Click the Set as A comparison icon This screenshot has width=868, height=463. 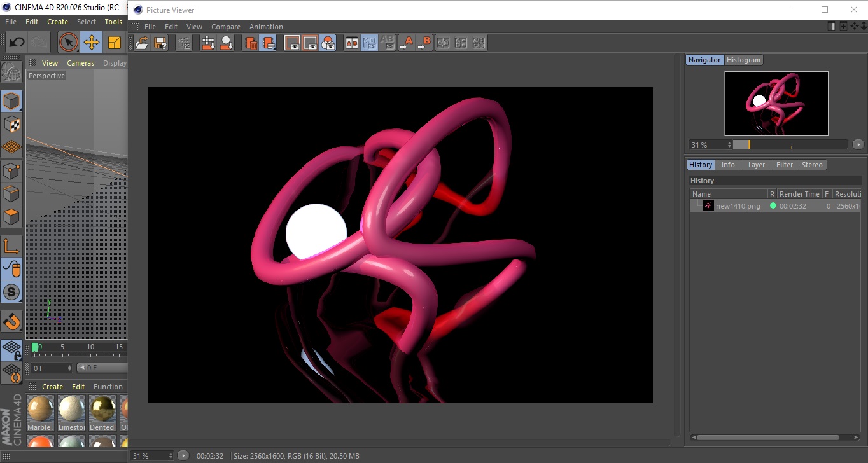(407, 43)
